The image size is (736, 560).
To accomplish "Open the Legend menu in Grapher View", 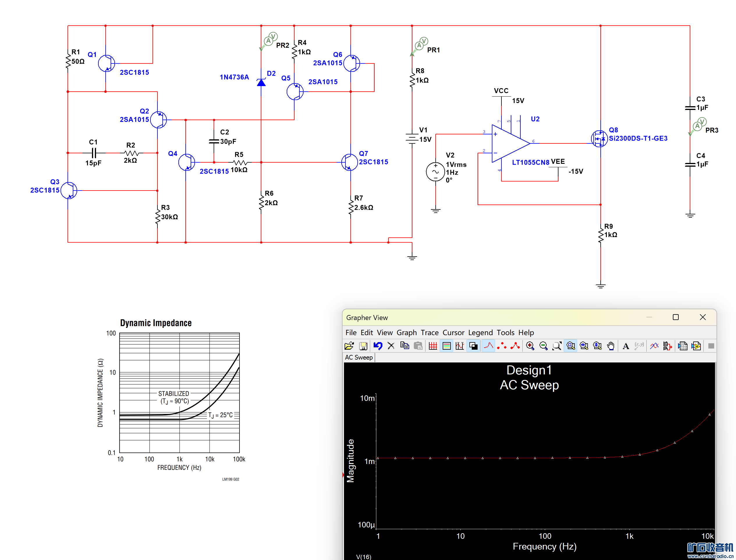I will click(x=480, y=332).
